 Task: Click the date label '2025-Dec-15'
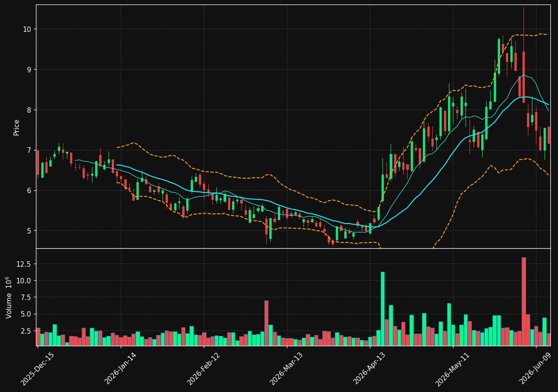tap(37, 369)
